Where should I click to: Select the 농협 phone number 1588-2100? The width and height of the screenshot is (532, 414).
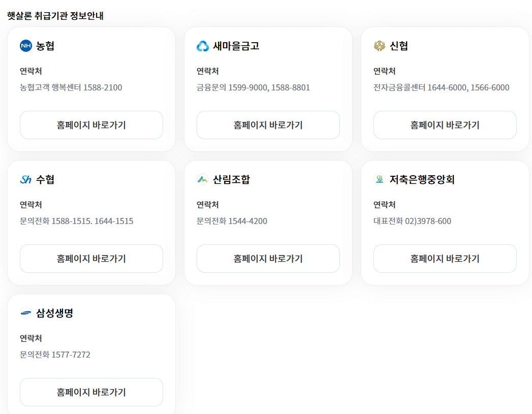(106, 87)
